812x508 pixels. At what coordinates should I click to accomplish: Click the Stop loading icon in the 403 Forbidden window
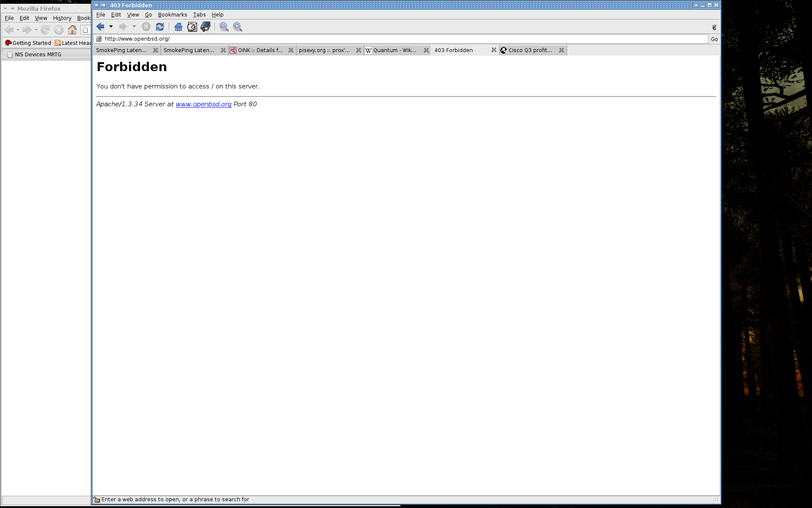[x=146, y=27]
